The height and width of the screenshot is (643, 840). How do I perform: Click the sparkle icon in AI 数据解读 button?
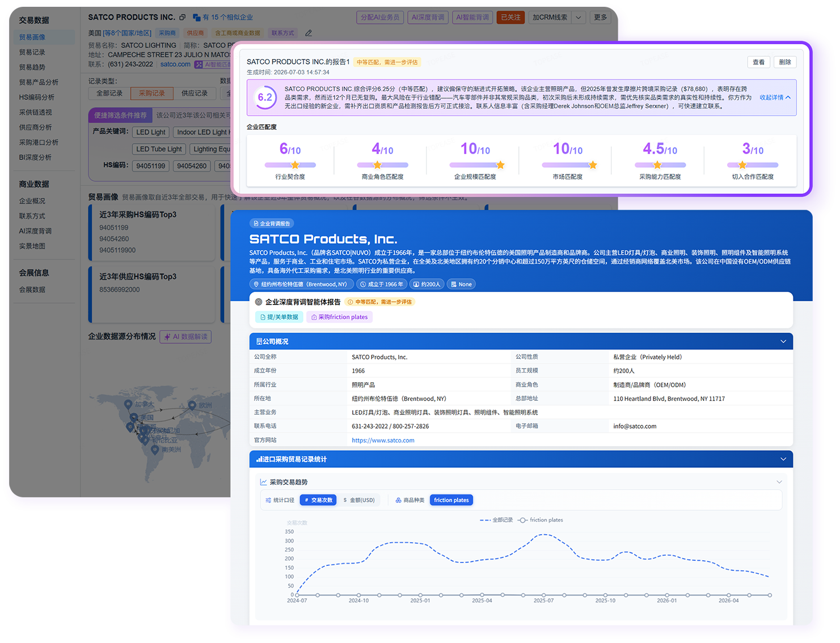(167, 337)
